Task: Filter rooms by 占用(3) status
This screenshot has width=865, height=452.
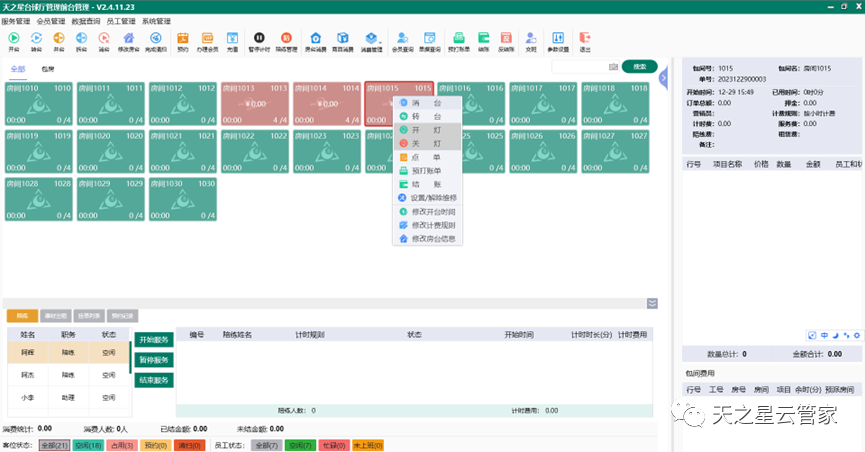Action: [121, 445]
